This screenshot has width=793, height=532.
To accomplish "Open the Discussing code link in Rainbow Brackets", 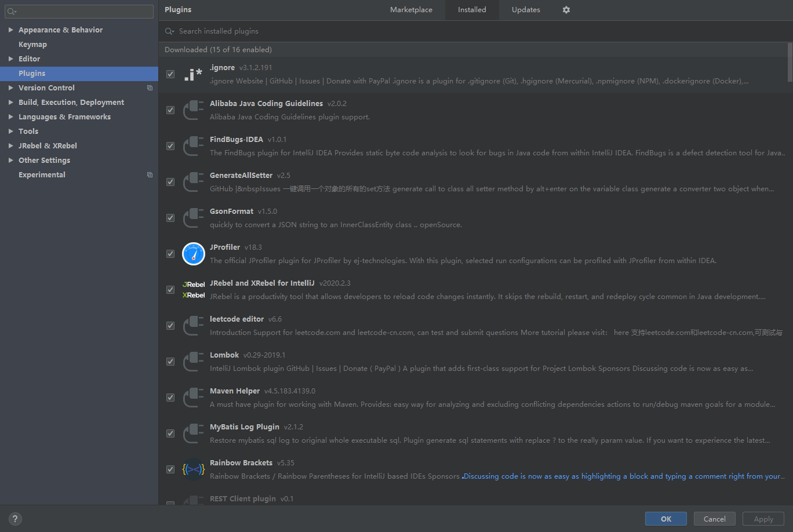I will tap(624, 476).
